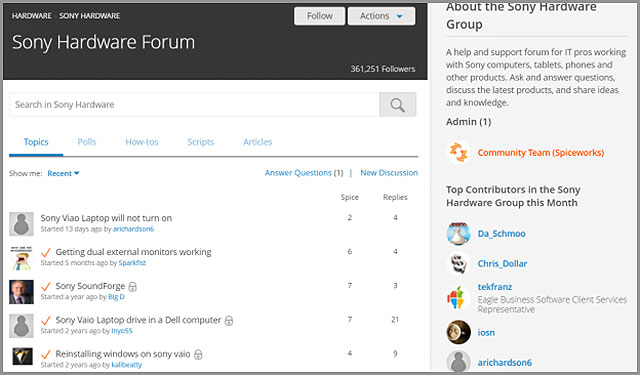Click the Spiceworks Community Team logo icon
640x375 pixels.
pos(458,152)
